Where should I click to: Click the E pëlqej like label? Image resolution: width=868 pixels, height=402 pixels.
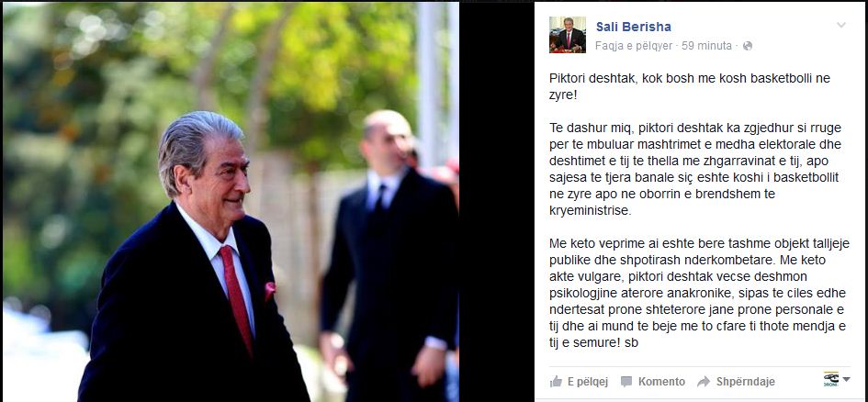588,382
